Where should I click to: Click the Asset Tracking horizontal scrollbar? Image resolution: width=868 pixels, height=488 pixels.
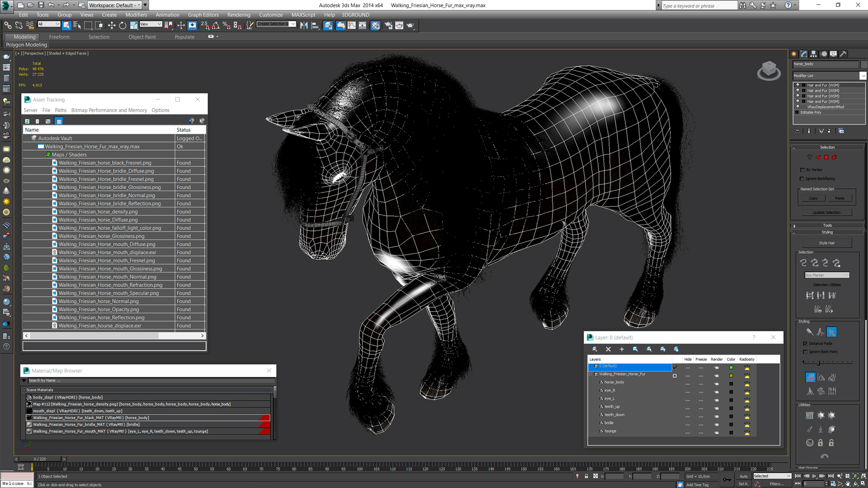[x=114, y=335]
